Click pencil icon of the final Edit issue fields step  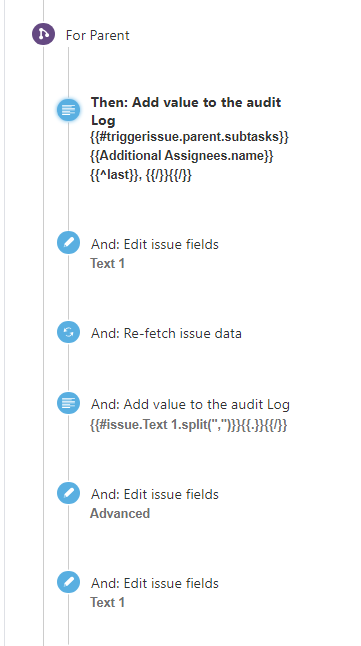coord(68,582)
